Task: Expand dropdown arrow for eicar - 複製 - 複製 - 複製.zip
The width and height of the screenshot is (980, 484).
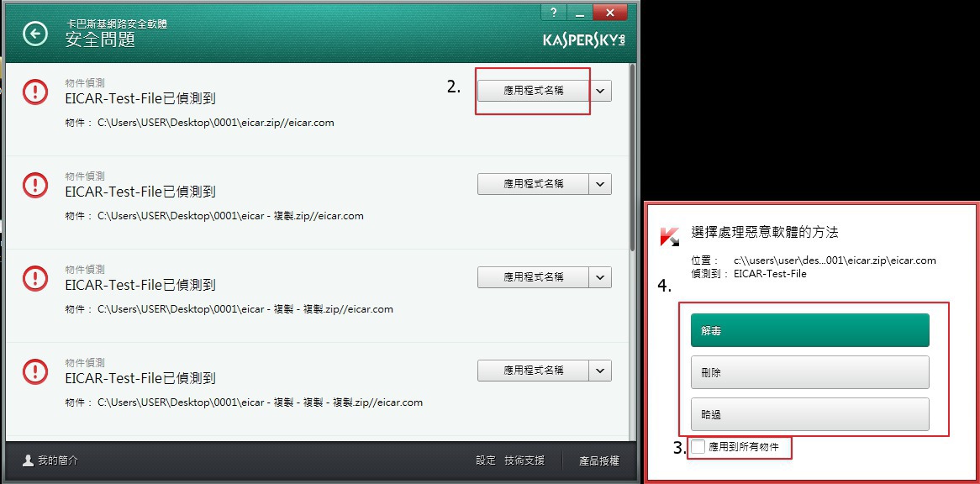Action: [600, 371]
